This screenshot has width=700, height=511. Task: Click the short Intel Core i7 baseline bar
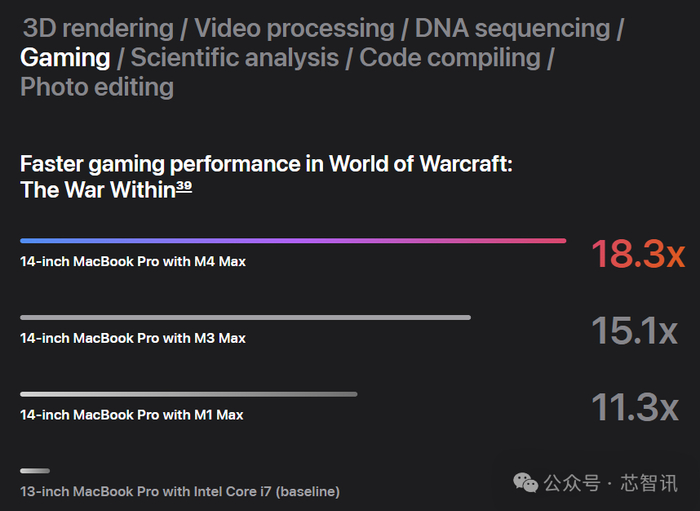35,470
